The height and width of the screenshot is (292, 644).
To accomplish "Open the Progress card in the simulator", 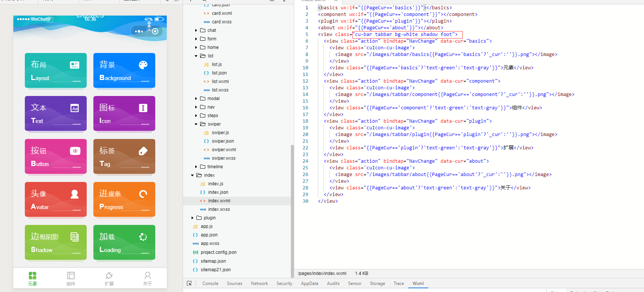I will pyautogui.click(x=124, y=199).
